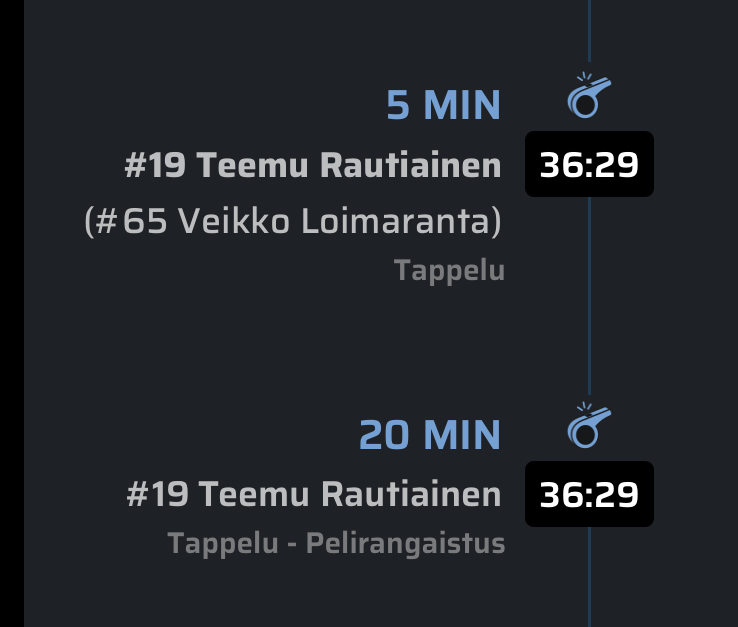Select the 20 MIN penalty heading
The height and width of the screenshot is (627, 738).
(429, 435)
